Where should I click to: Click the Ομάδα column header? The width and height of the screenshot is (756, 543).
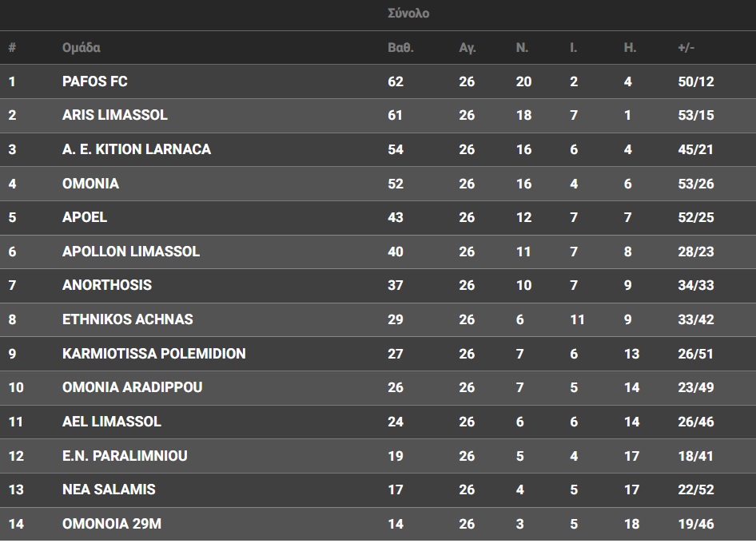click(x=82, y=48)
